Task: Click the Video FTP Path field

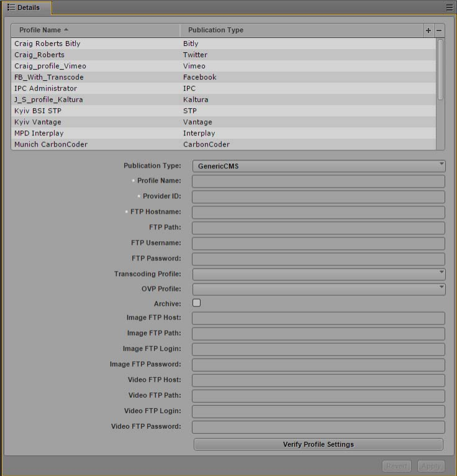Action: point(319,396)
